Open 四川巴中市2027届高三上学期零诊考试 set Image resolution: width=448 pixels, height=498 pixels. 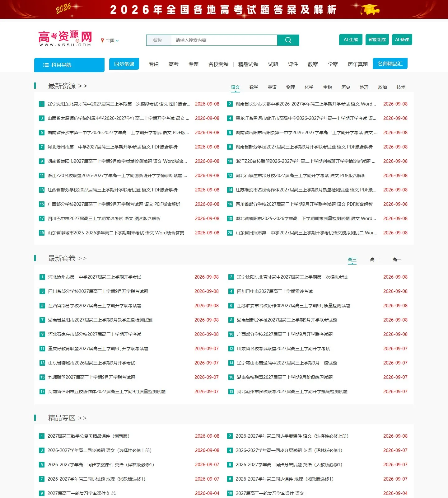coord(275,291)
